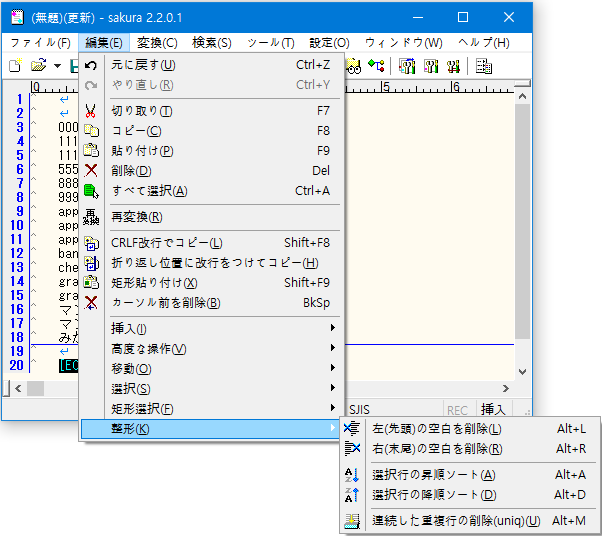This screenshot has height=536, width=602.
Task: Click the SJIS encoding status text
Action: coord(359,409)
